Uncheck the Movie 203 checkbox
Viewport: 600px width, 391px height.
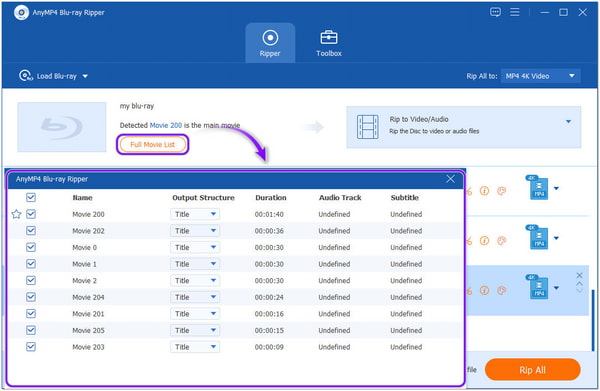tap(31, 347)
